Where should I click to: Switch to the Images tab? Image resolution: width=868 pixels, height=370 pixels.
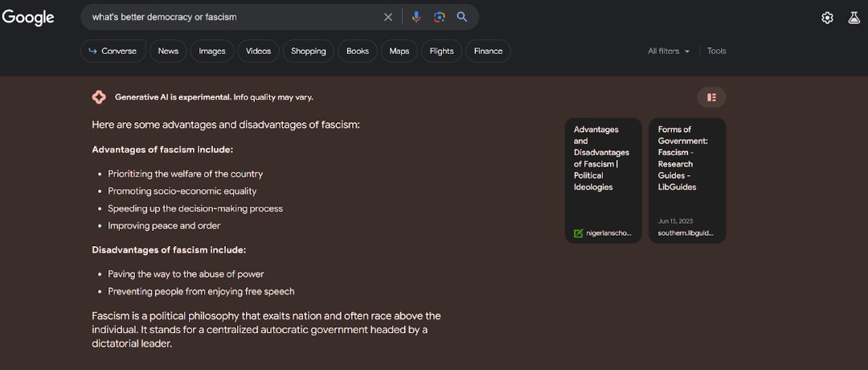pyautogui.click(x=212, y=51)
